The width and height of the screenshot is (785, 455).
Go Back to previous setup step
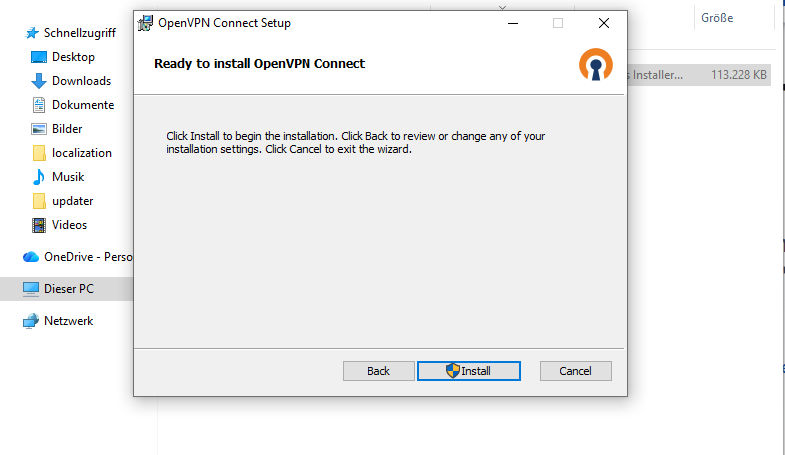pos(378,371)
